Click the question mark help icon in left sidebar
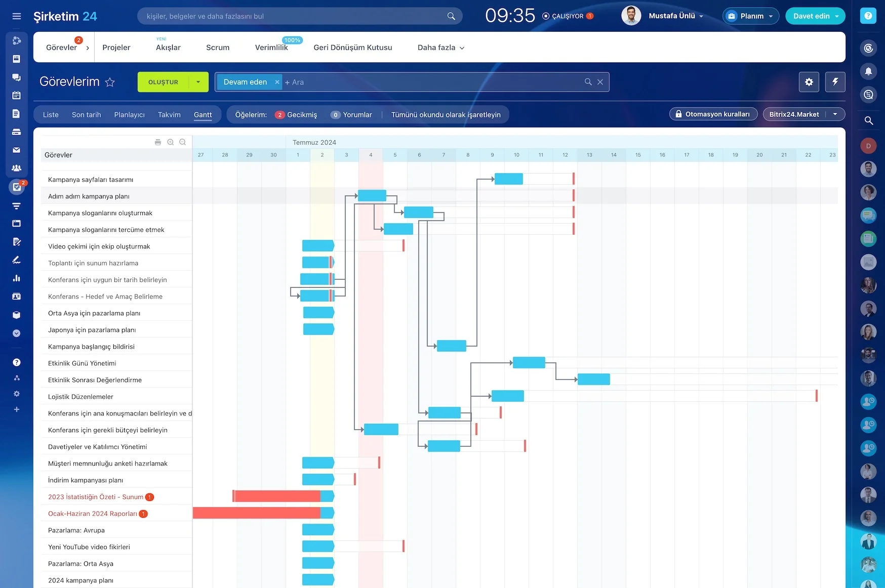 click(17, 362)
